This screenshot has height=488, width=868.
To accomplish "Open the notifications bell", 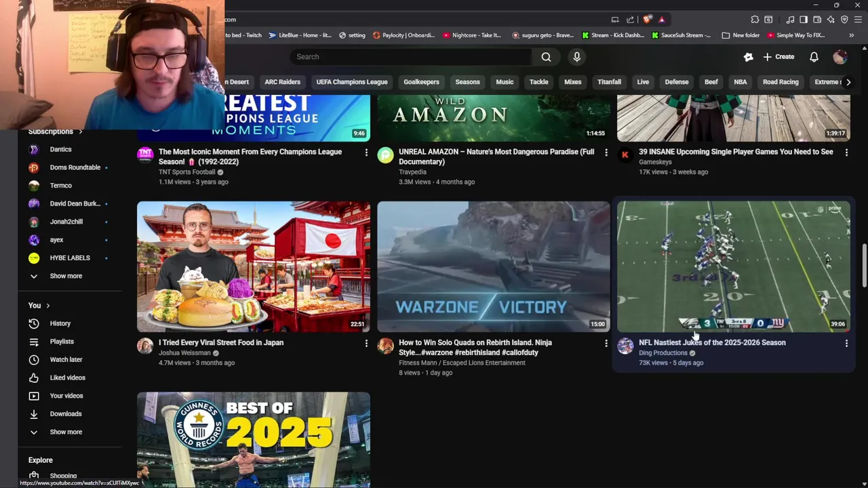I will click(x=814, y=57).
